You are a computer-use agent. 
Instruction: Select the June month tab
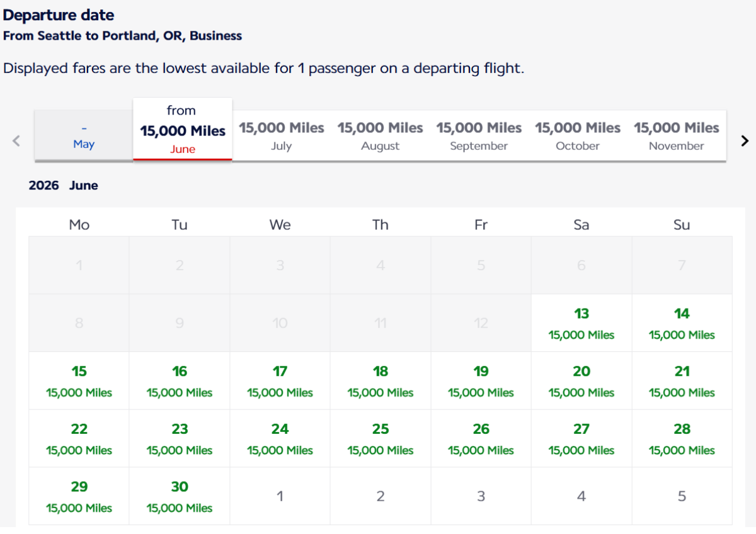(183, 130)
